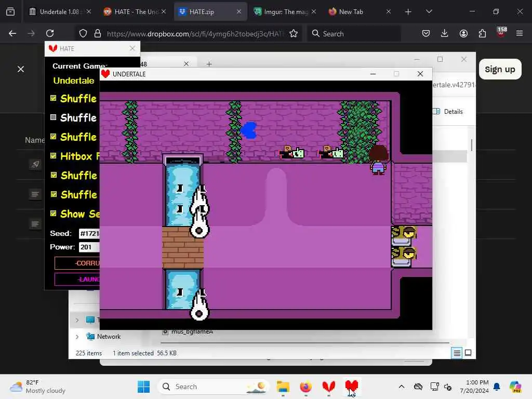Toggle the Shuffle checkbox above Show Seed

pos(54,194)
